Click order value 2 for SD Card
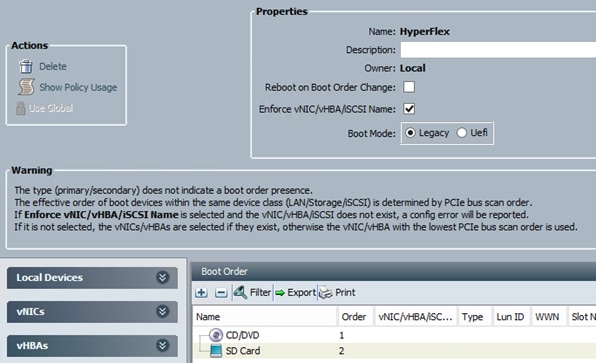This screenshot has height=363, width=596. 341,351
